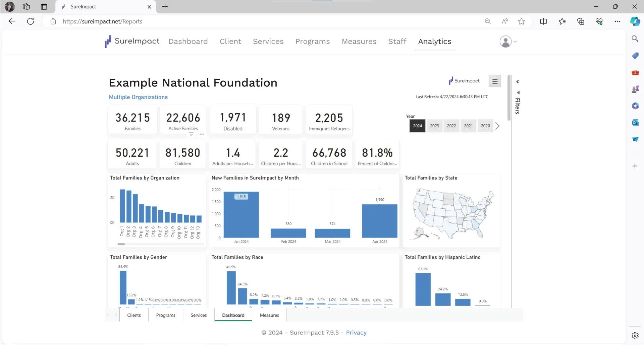Add sidebar app with plus icon
The width and height of the screenshot is (644, 345).
(x=635, y=166)
